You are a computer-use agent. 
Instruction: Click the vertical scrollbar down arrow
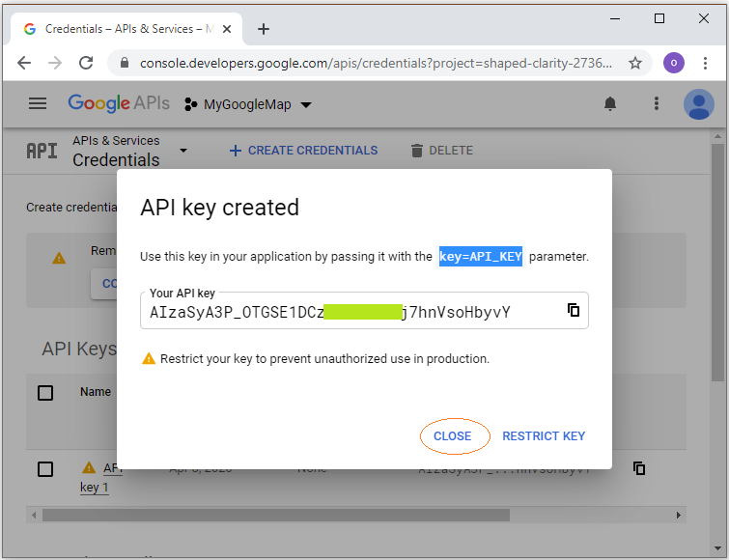[717, 548]
